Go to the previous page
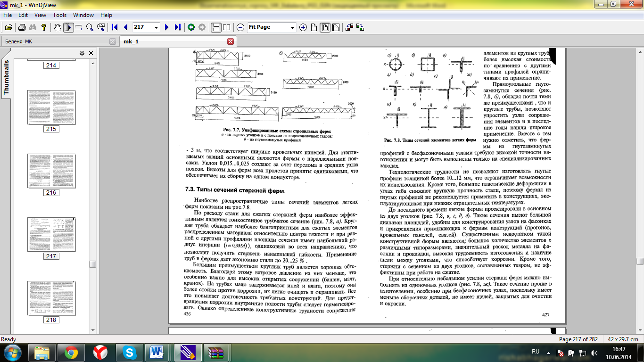Viewport: 644px width, 362px height. 125,27
